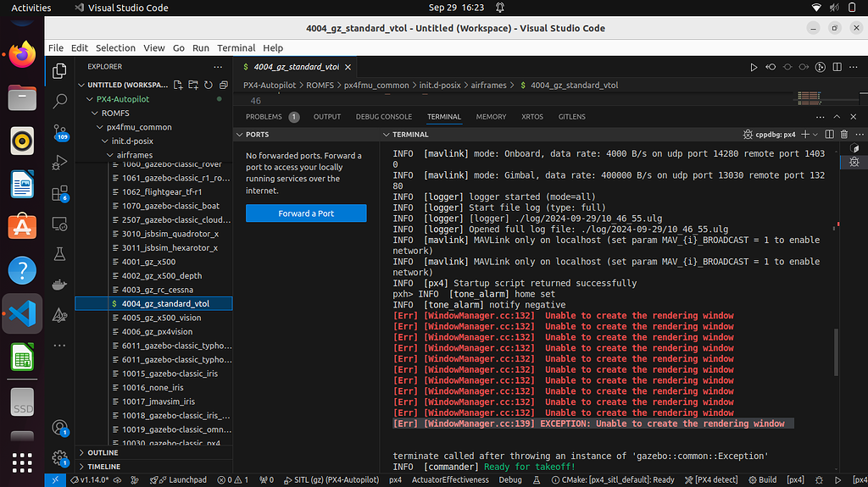This screenshot has height=487, width=868.
Task: Open the Manage gear in activity bar
Action: coord(59,457)
